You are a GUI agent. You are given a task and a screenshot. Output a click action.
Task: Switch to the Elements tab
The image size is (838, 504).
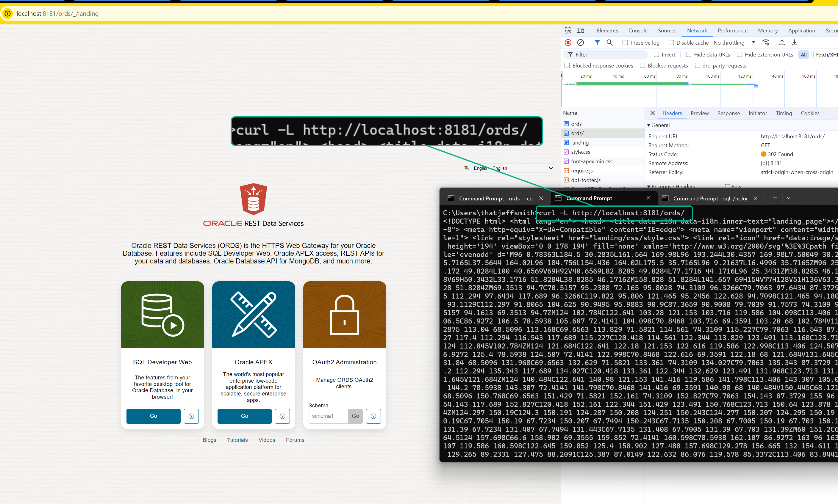click(x=607, y=31)
